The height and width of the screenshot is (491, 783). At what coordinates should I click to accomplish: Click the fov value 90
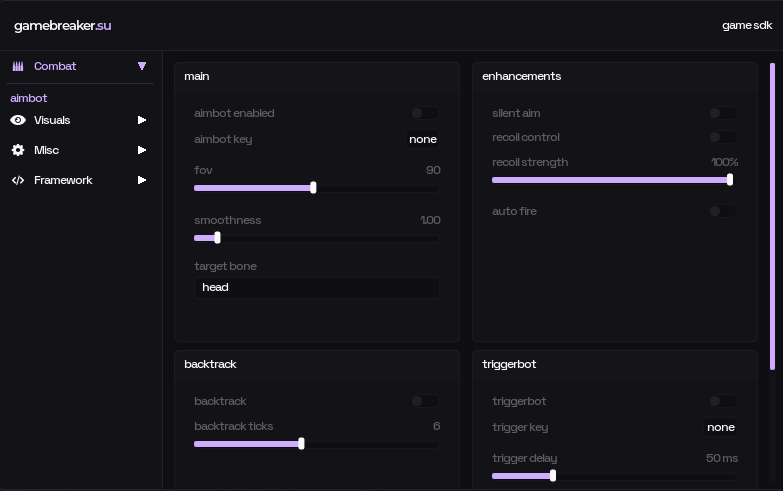point(433,170)
